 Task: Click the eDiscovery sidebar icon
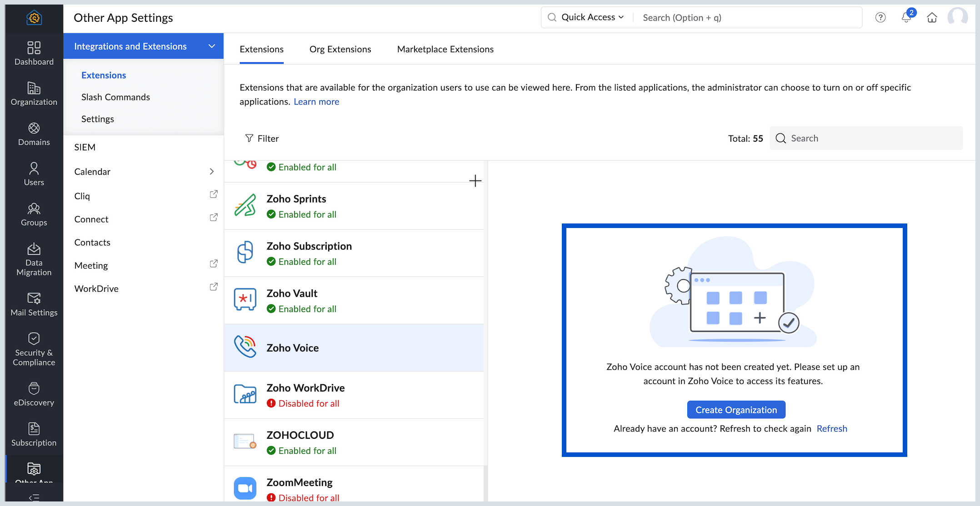[34, 394]
